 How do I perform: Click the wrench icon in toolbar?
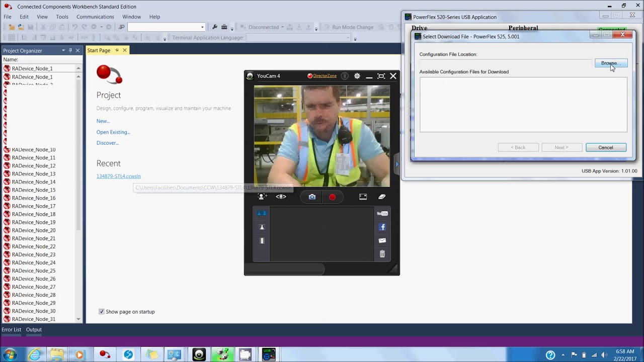pos(215,27)
